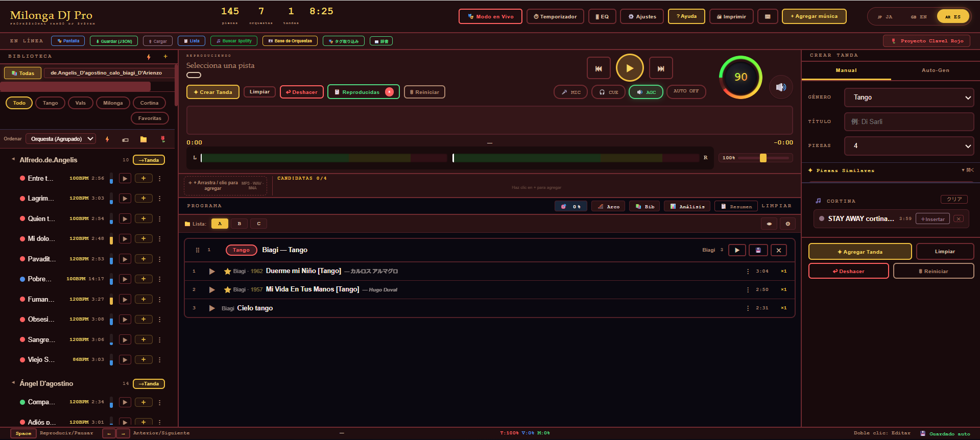Toggle the eye visibility button in Lista row
This screenshot has width=980, height=440.
(769, 224)
